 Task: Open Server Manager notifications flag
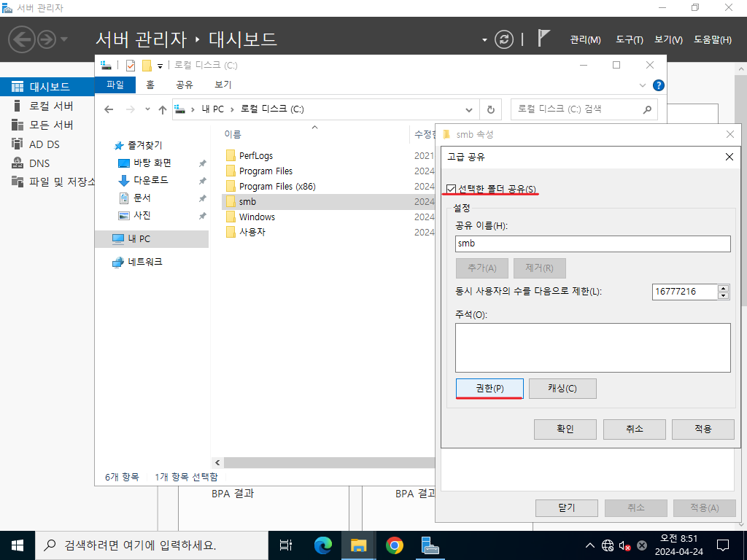pyautogui.click(x=543, y=38)
